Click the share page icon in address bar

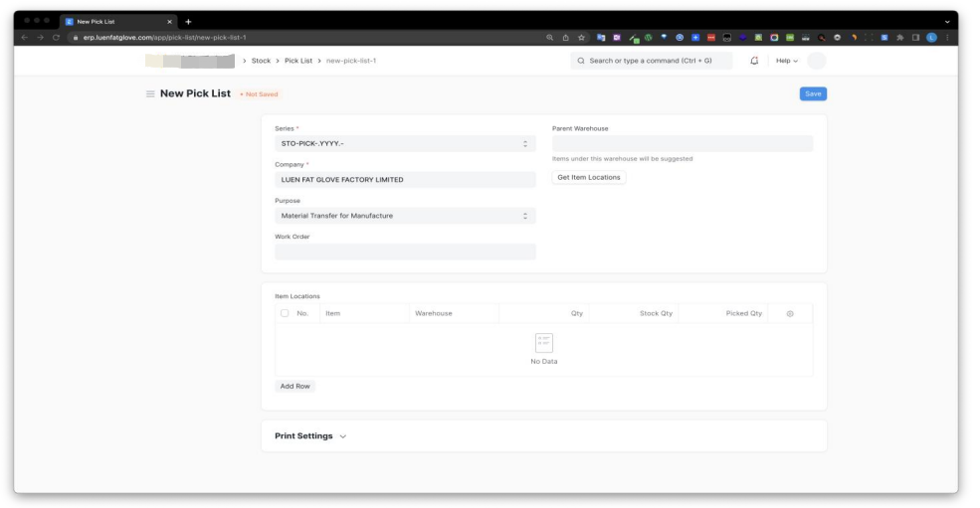[x=566, y=38]
